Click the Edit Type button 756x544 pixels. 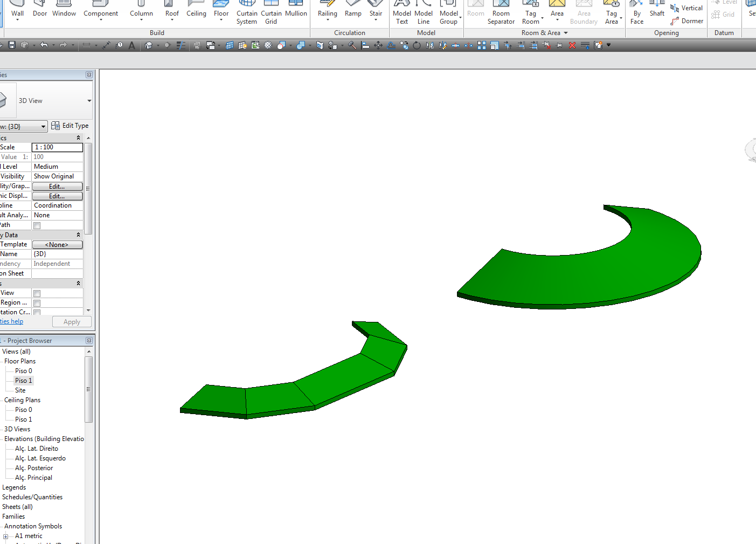tap(70, 126)
